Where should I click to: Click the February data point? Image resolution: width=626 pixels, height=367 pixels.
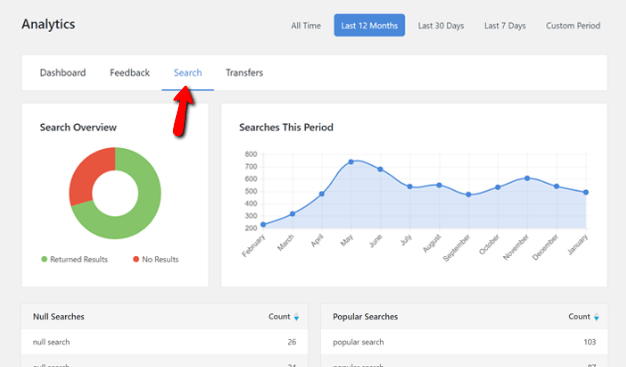[263, 224]
